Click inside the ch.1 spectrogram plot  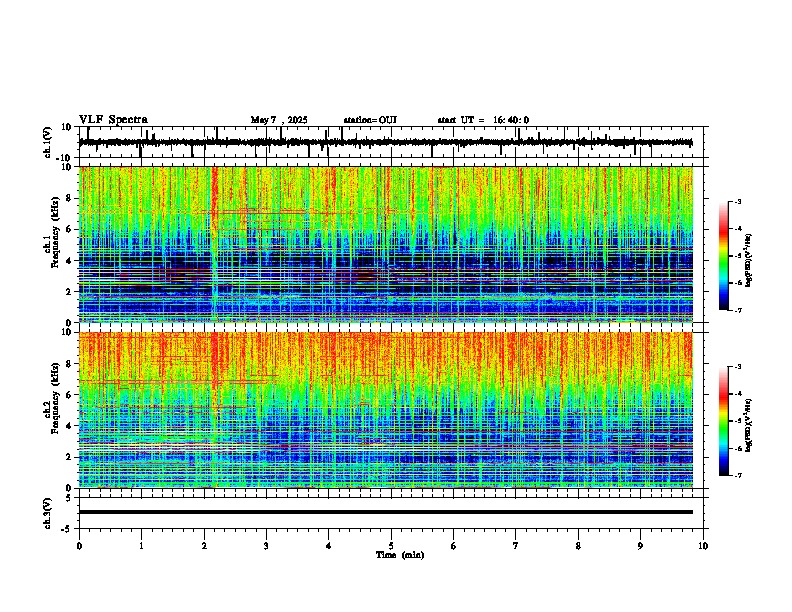click(385, 244)
